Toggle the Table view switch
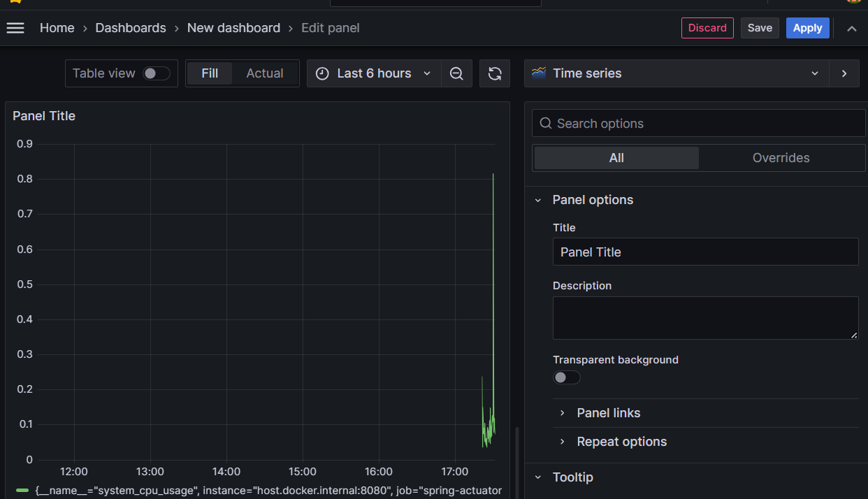 pos(157,73)
